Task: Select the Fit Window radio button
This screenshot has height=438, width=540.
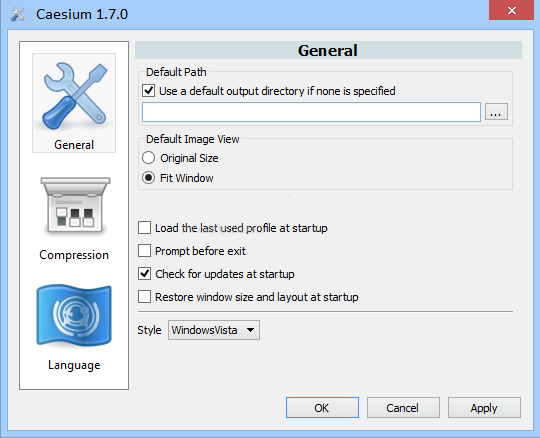Action: coord(148,178)
